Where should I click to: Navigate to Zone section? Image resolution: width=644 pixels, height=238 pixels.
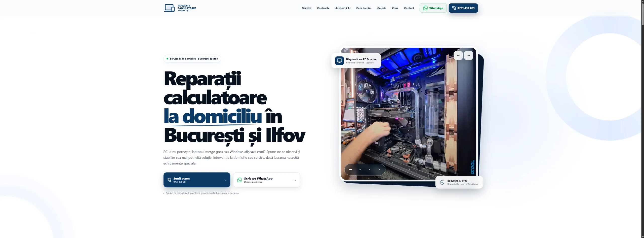click(x=395, y=8)
